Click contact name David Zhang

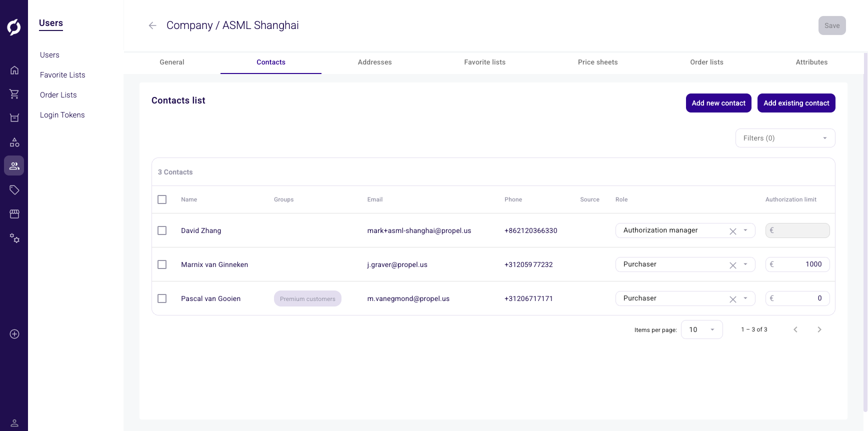[201, 230]
